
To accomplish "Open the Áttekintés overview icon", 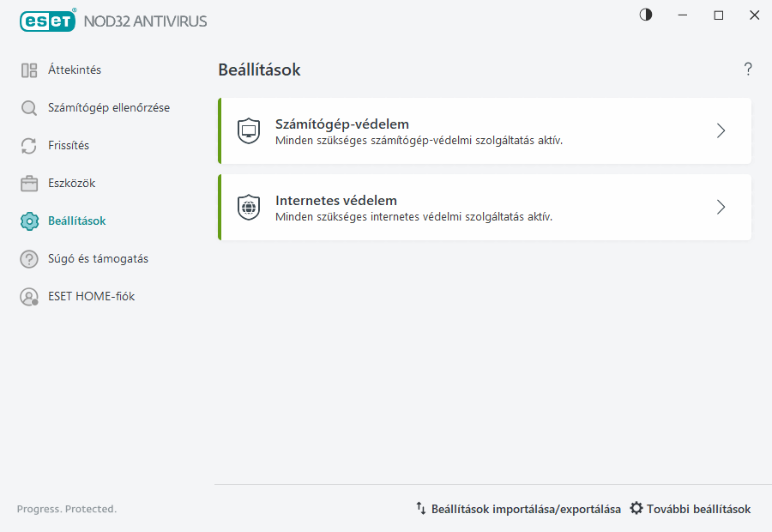I will 29,70.
